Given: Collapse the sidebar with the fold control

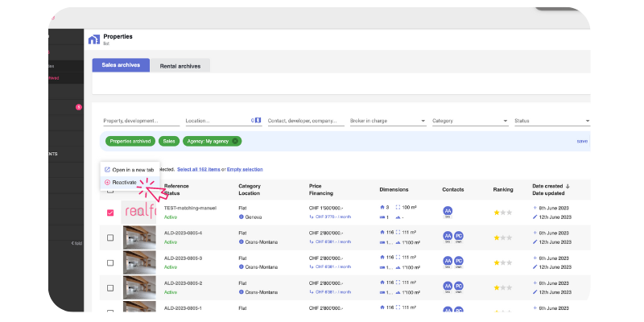Looking at the screenshot, I should point(76,243).
